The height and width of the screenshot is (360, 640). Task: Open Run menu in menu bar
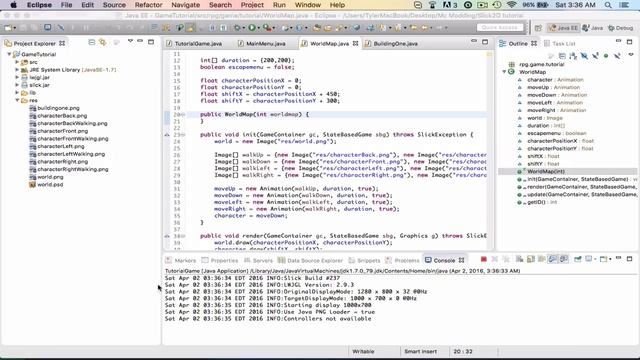coord(279,5)
